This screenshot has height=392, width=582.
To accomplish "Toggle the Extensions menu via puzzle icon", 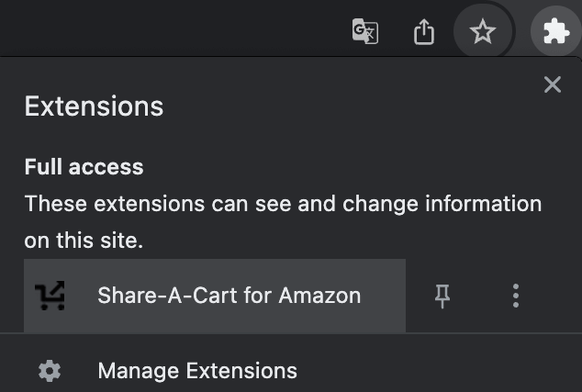I will tap(554, 32).
